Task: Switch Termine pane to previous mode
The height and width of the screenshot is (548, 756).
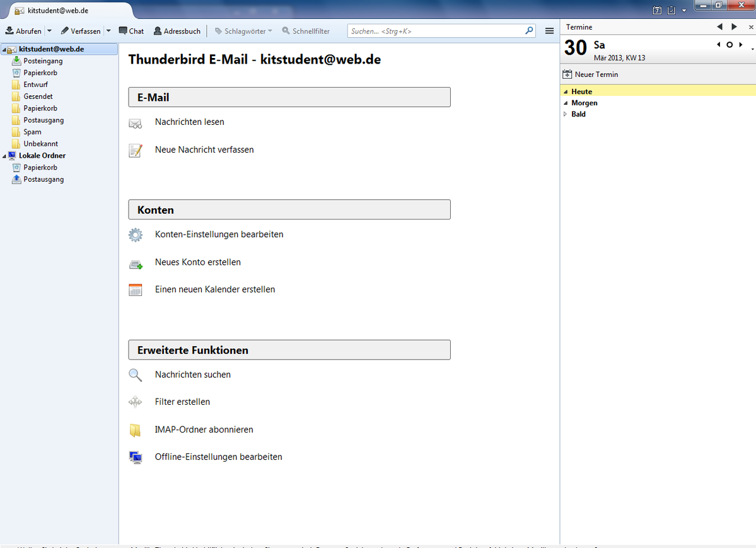Action: pyautogui.click(x=720, y=27)
